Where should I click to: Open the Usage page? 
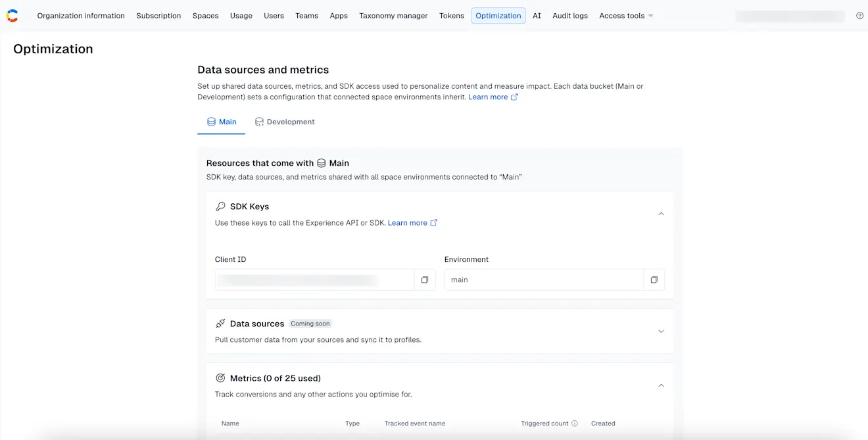[241, 16]
